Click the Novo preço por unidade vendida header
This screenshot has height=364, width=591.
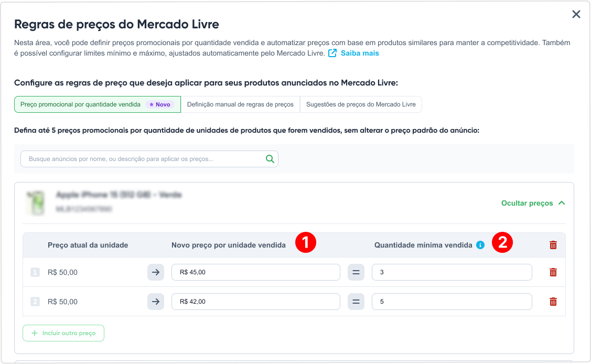tap(229, 245)
